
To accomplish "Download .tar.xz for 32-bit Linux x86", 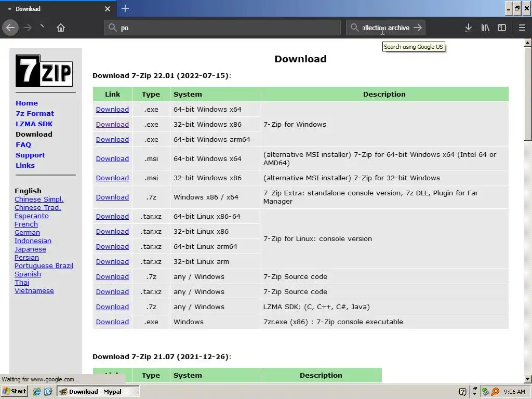I will point(112,231).
